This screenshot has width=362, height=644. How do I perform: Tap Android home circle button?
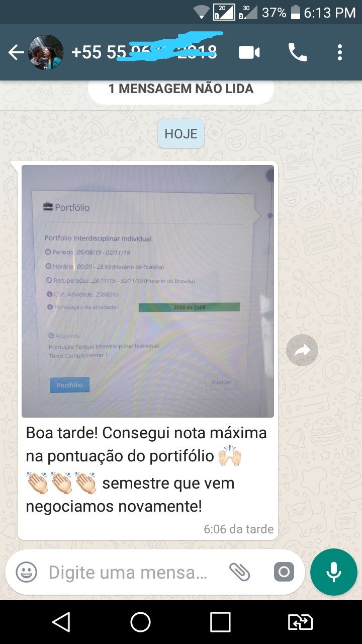(x=141, y=622)
